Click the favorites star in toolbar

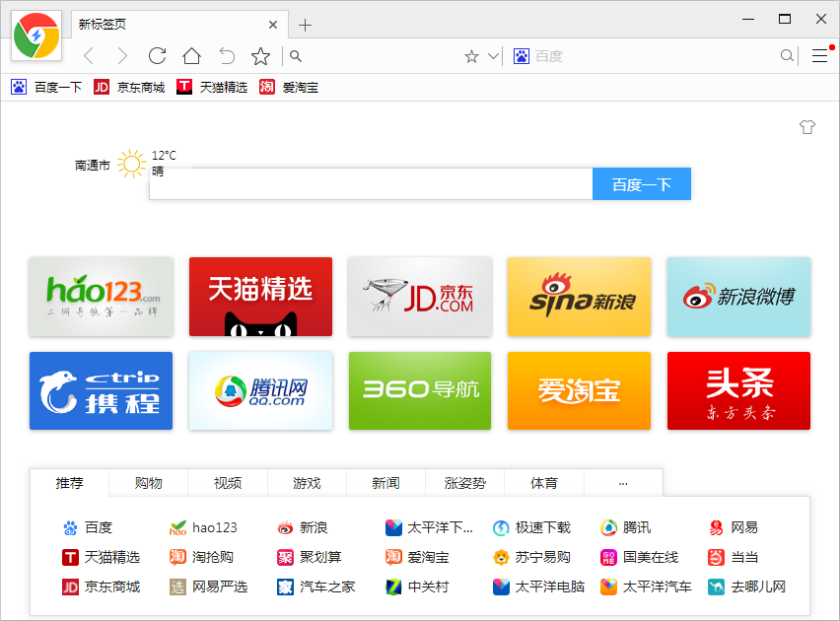260,56
